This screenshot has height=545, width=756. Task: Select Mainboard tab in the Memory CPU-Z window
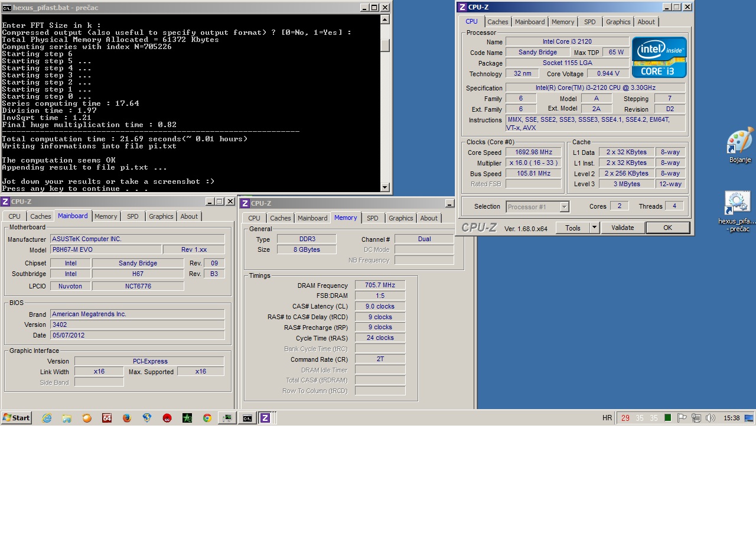[312, 218]
